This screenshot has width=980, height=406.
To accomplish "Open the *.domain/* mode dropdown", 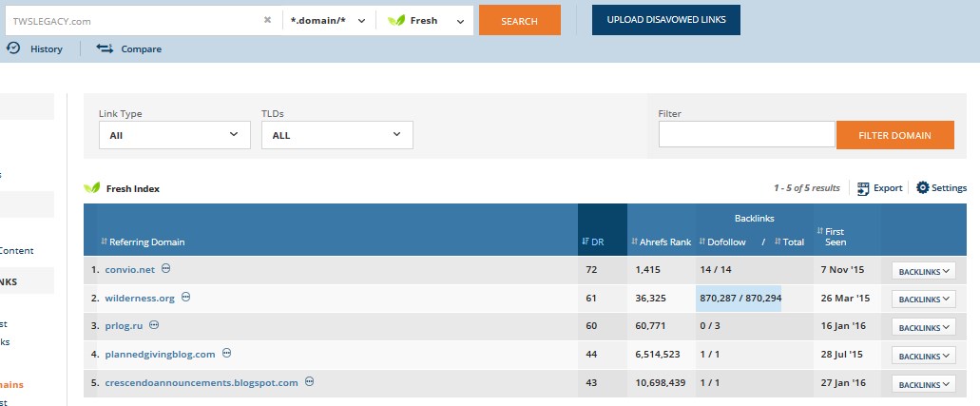I will coord(328,21).
